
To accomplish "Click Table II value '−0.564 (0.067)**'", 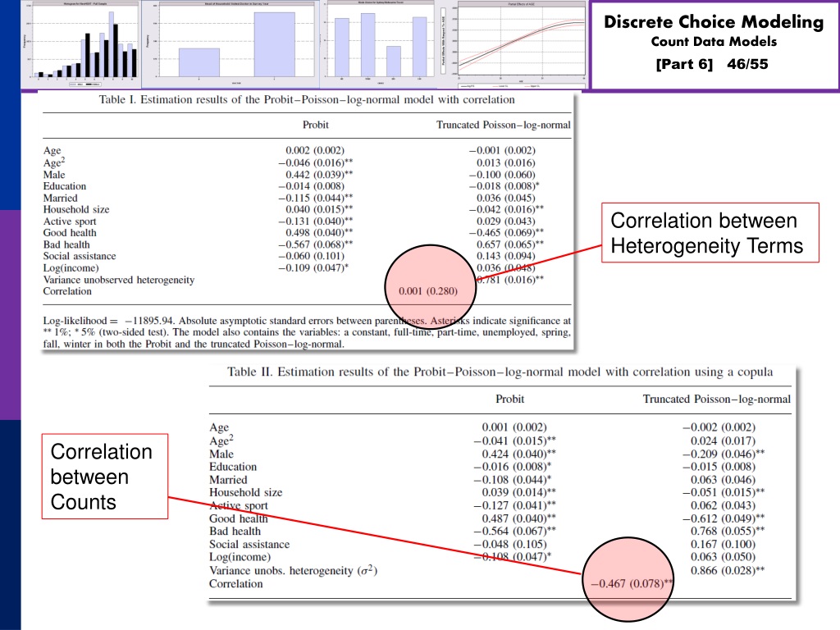I will (515, 532).
